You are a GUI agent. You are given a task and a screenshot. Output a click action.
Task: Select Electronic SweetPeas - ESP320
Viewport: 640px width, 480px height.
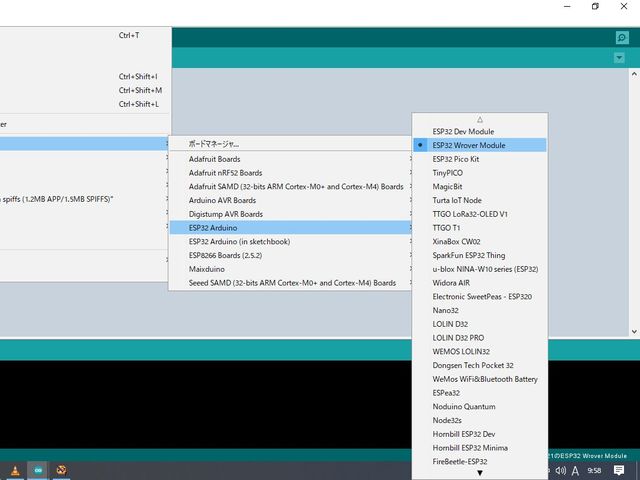point(480,296)
